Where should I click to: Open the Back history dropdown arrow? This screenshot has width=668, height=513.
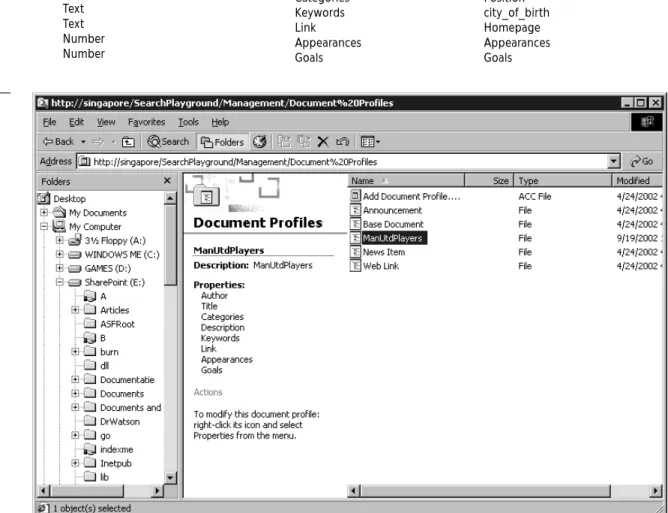tap(83, 142)
